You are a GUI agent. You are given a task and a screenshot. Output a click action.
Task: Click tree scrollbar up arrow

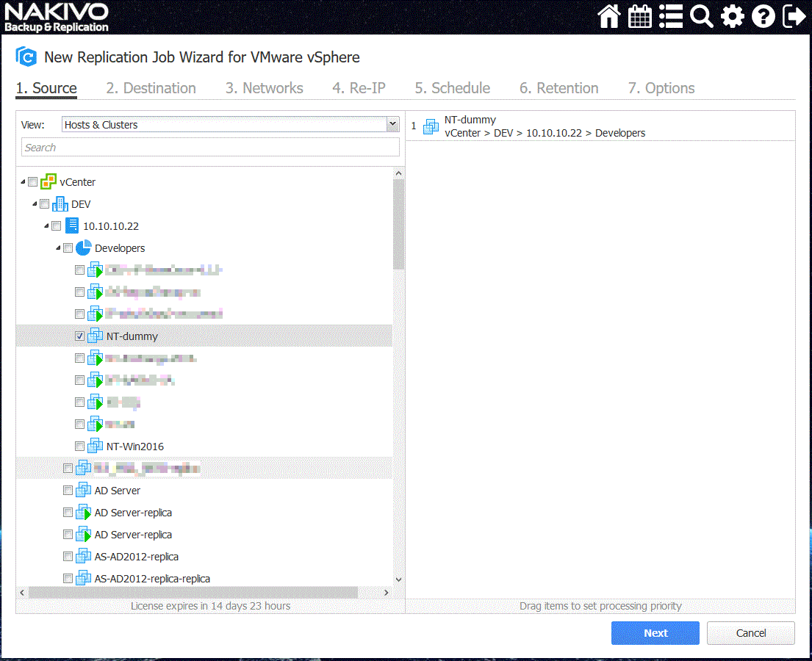[398, 173]
